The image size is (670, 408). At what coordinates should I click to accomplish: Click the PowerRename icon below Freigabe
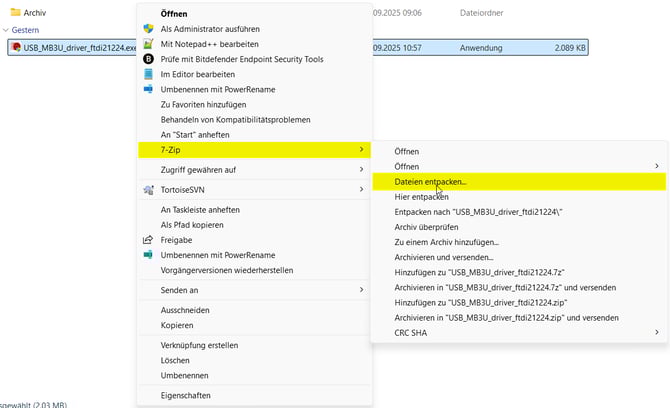pyautogui.click(x=148, y=255)
